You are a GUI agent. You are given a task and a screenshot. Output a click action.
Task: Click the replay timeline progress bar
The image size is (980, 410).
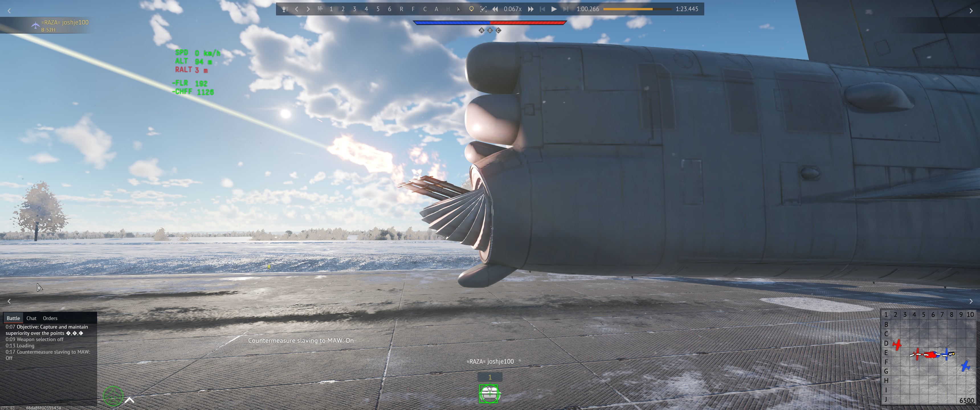pyautogui.click(x=637, y=9)
